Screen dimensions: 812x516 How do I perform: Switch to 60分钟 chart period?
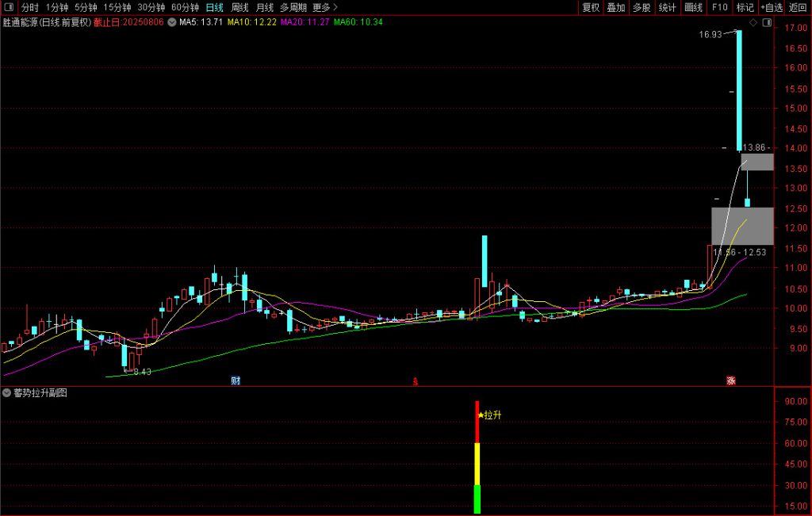[x=185, y=7]
